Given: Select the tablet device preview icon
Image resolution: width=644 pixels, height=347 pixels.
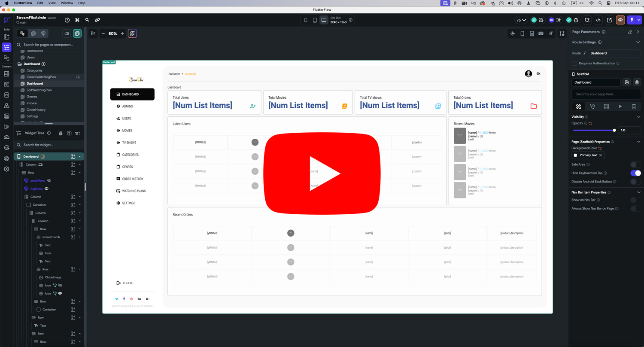Looking at the screenshot, I should click(315, 20).
